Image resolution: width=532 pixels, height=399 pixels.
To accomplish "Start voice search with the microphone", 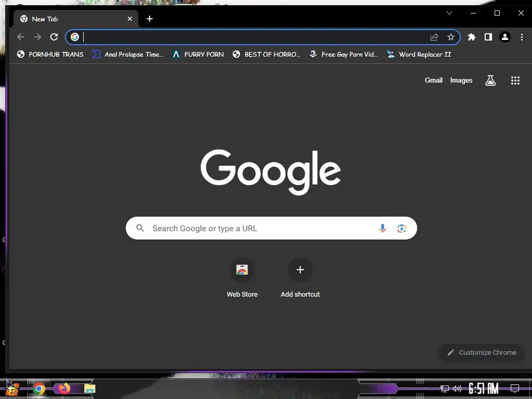I will tap(382, 228).
